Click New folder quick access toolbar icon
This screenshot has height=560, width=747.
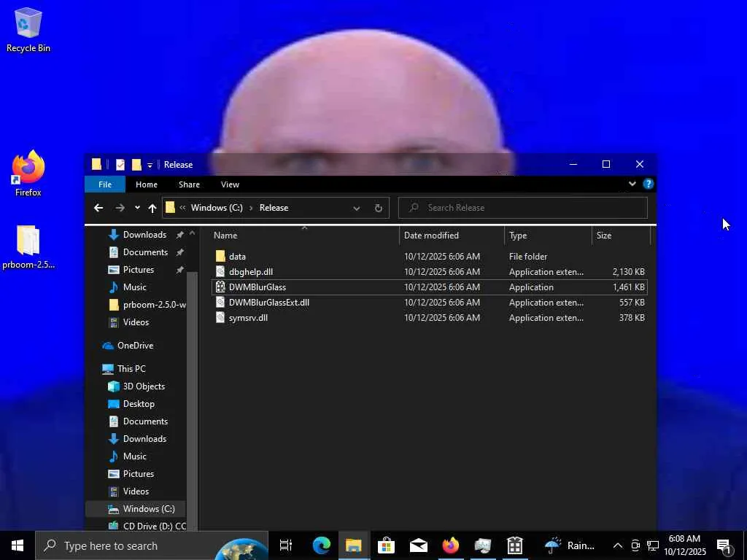click(136, 165)
